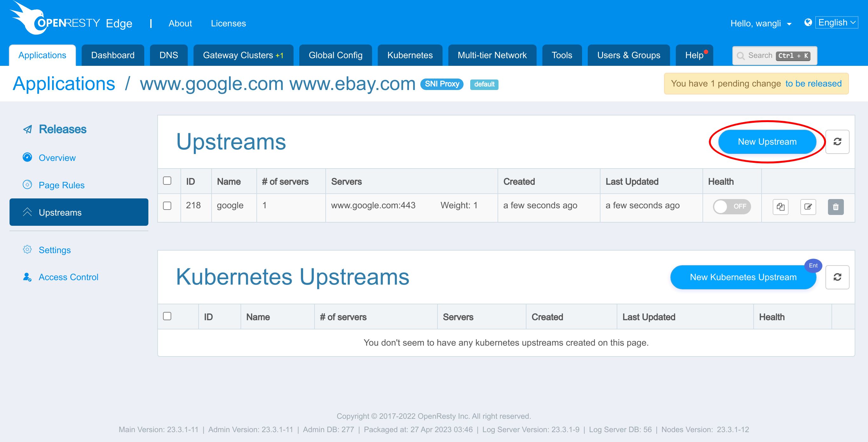The width and height of the screenshot is (868, 442).
Task: Open the Users & Groups tab
Action: (x=629, y=55)
